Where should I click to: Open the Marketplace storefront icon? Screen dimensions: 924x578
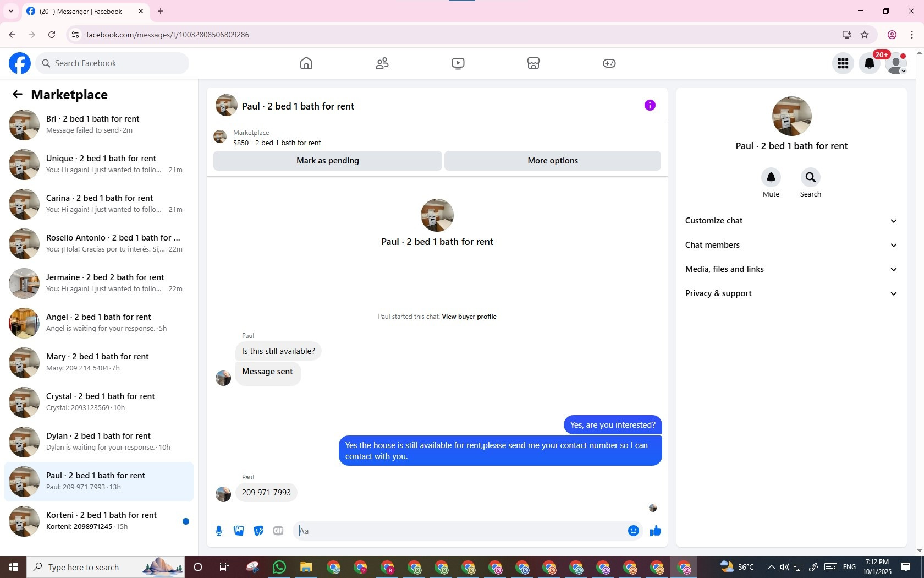click(x=533, y=63)
